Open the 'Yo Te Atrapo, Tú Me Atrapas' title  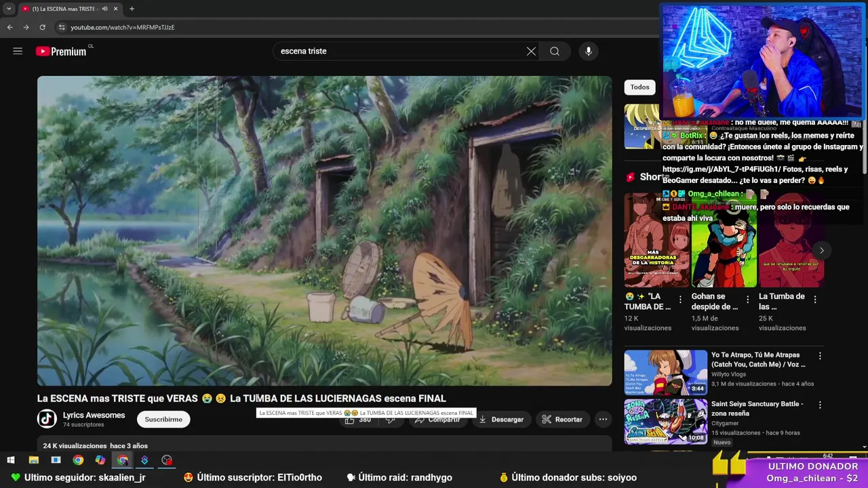(758, 359)
